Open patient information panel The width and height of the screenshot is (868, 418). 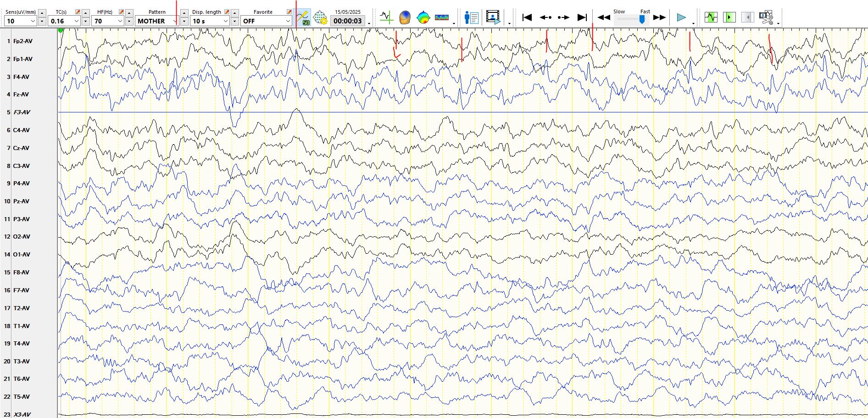(x=471, y=18)
